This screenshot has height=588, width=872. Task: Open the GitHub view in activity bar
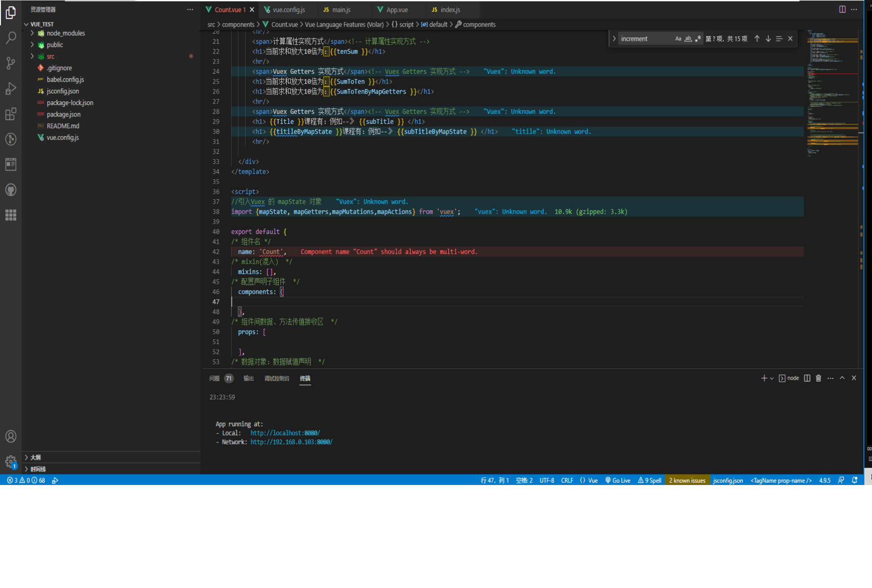(x=11, y=190)
